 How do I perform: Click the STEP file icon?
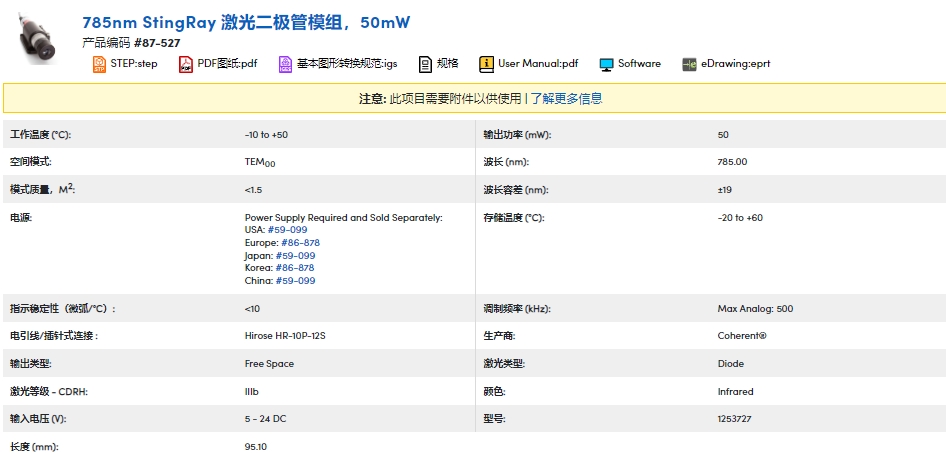click(99, 64)
